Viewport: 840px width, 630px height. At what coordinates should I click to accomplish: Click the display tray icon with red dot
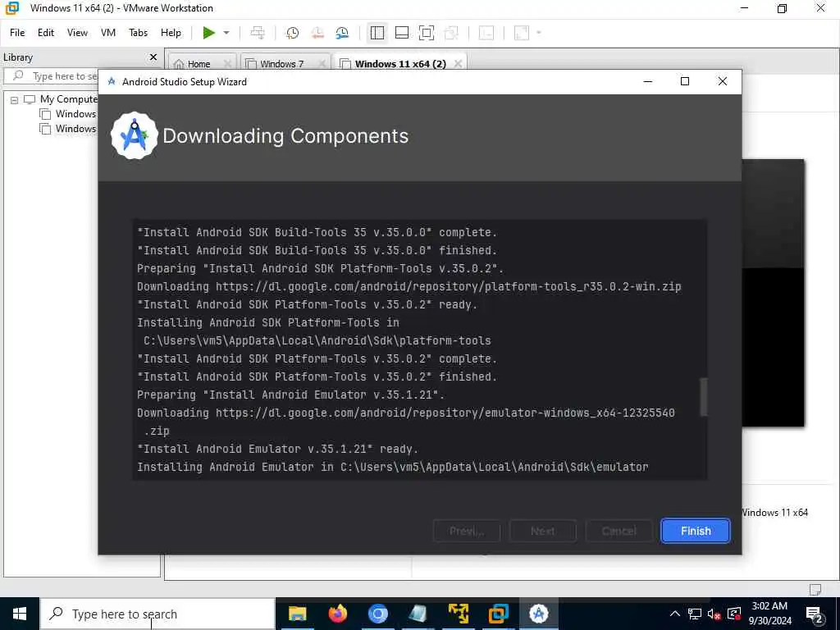coord(734,614)
